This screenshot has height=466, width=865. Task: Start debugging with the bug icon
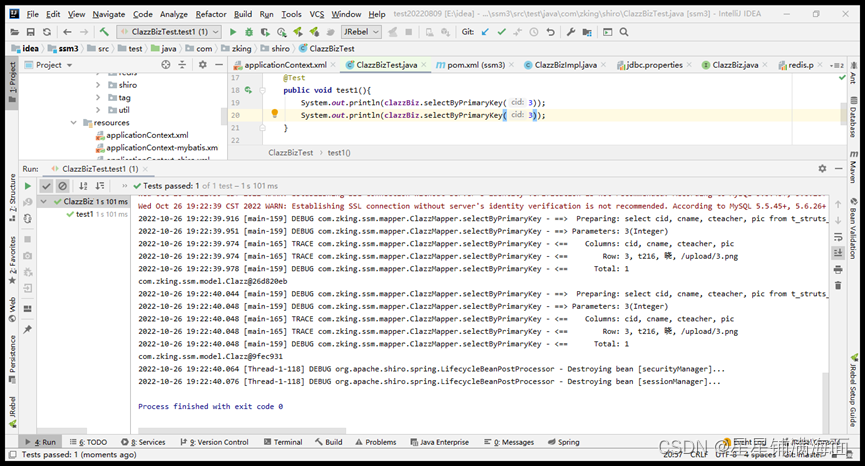coord(249,32)
